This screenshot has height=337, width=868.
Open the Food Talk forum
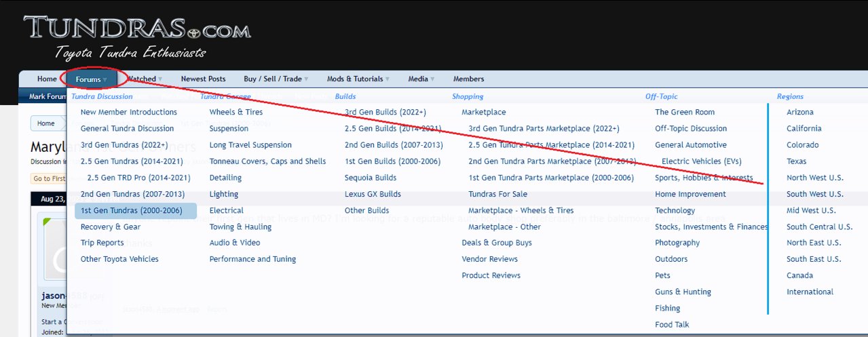pyautogui.click(x=672, y=325)
